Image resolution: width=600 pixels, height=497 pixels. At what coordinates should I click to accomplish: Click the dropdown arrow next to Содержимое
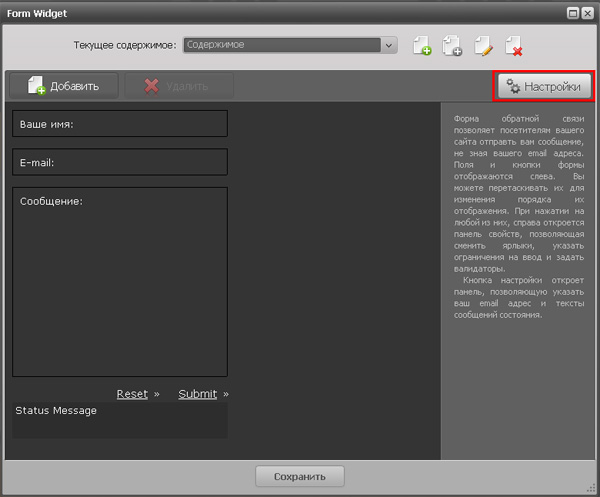click(x=389, y=45)
